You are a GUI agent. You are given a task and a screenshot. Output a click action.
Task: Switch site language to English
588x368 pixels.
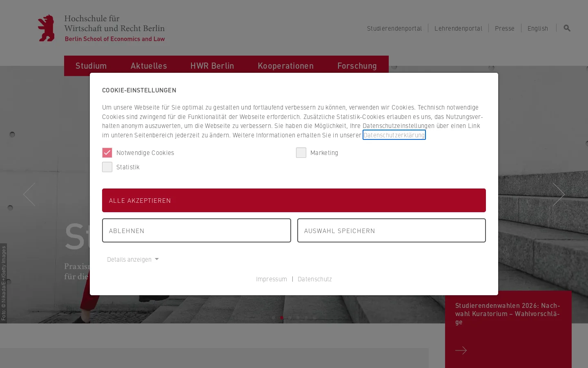click(538, 28)
